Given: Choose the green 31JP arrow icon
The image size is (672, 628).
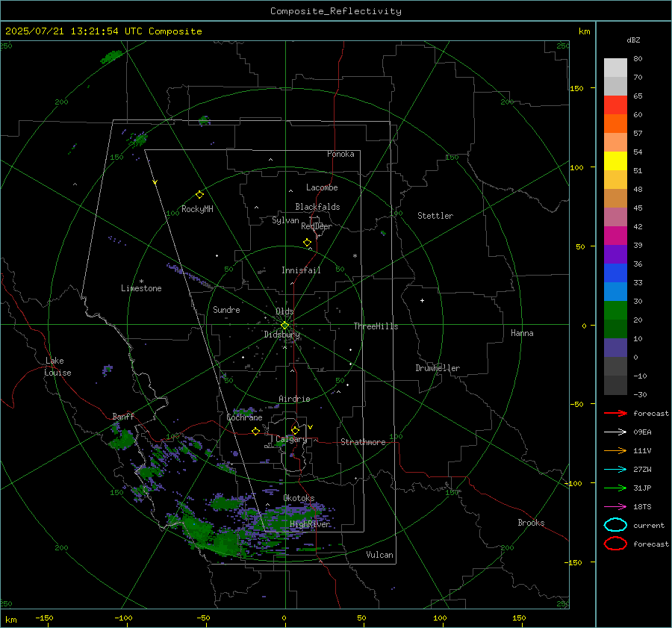Looking at the screenshot, I should [615, 488].
